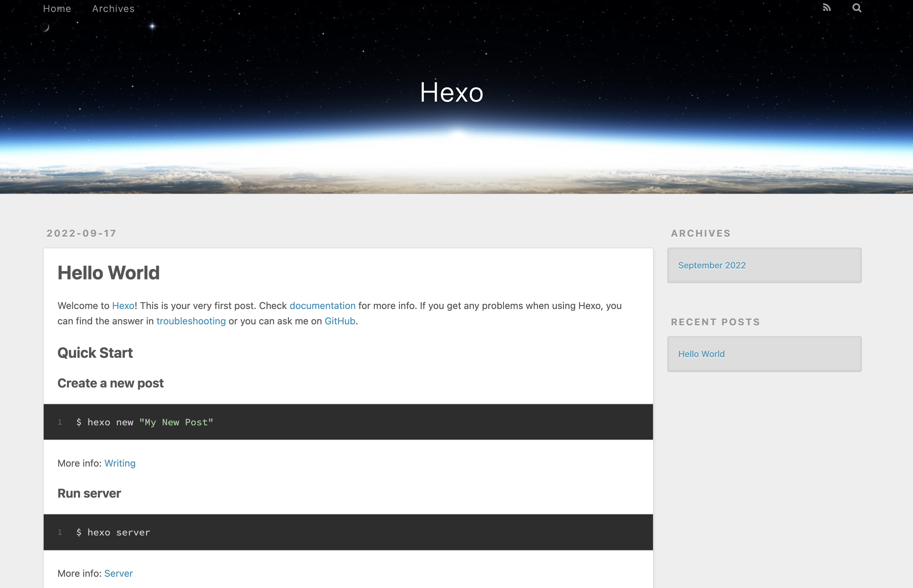Click the troubleshooting link
This screenshot has height=588, width=913.
[x=191, y=321]
